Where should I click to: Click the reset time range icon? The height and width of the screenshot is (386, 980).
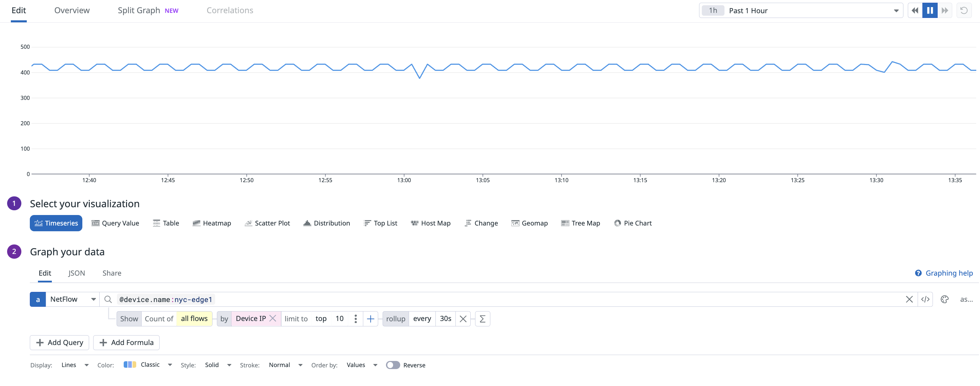[x=964, y=10]
